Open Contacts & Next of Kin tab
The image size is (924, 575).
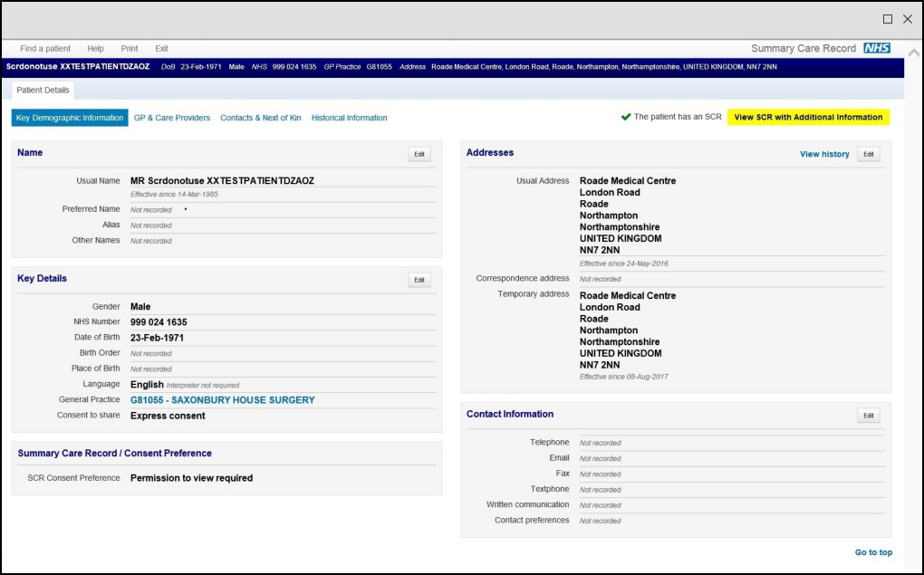pyautogui.click(x=261, y=118)
